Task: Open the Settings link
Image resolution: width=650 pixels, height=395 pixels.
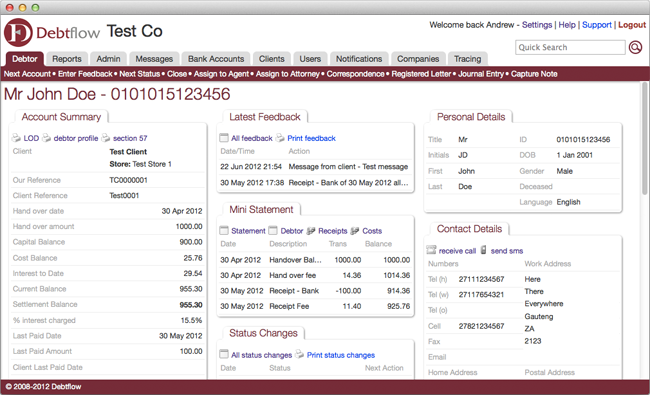Action: click(x=537, y=25)
